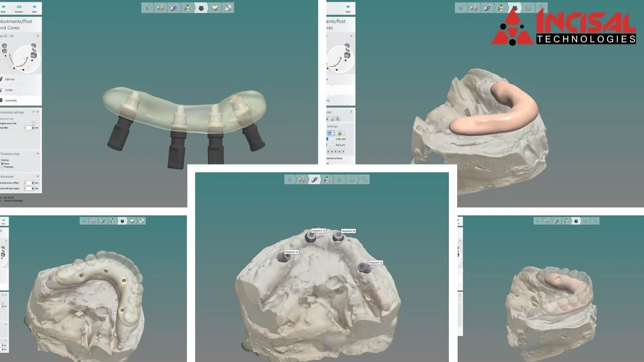
Task: Click second workflow step icon, bottom-left screenshot
Action: click(94, 221)
